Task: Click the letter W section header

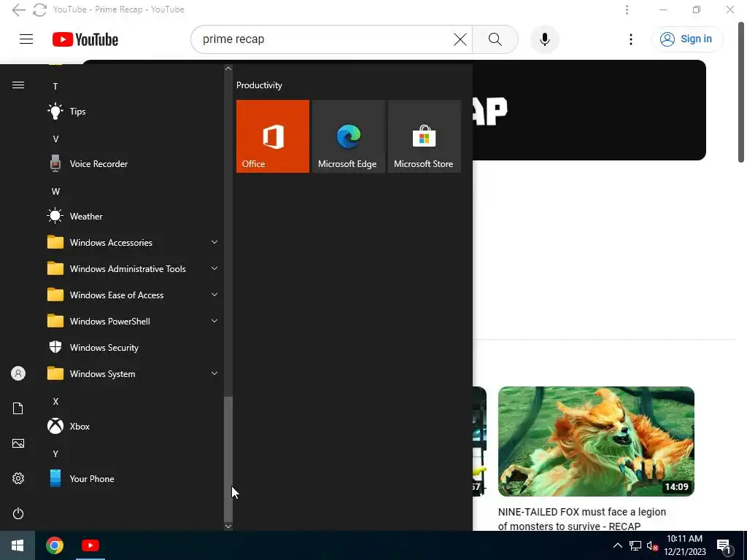Action: pyautogui.click(x=55, y=192)
